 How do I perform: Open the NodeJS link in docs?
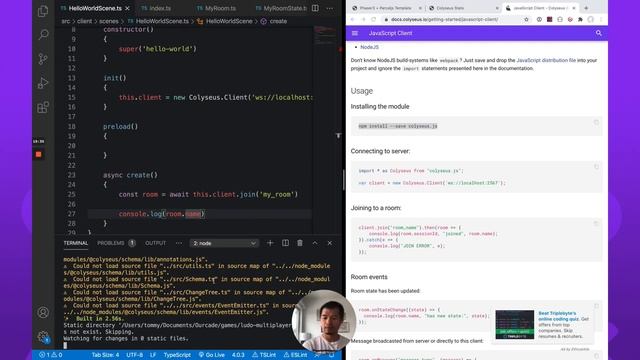click(369, 47)
